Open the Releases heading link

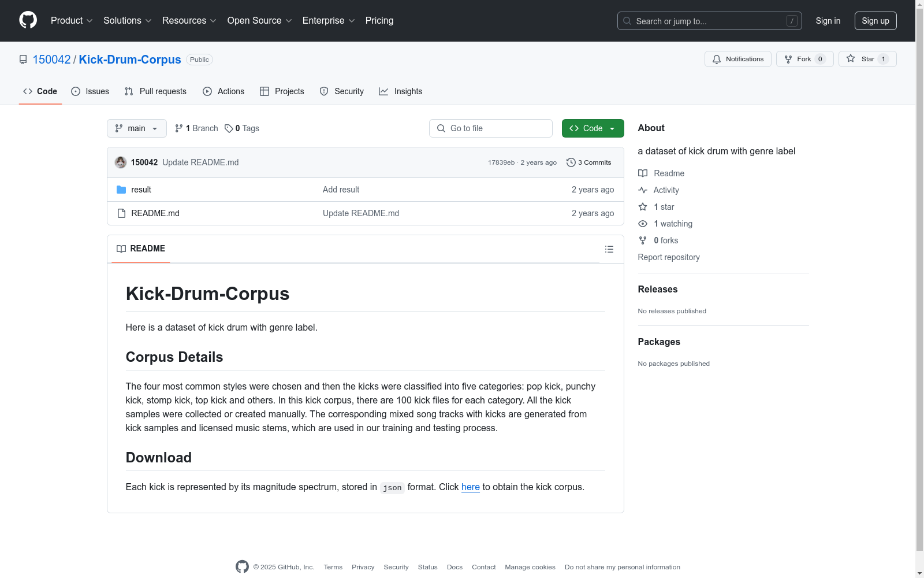click(658, 290)
